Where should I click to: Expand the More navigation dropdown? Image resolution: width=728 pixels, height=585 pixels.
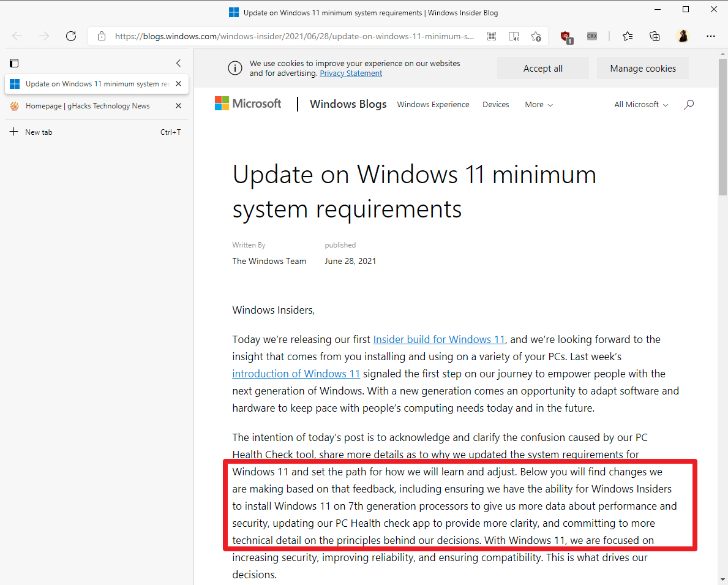tap(538, 105)
